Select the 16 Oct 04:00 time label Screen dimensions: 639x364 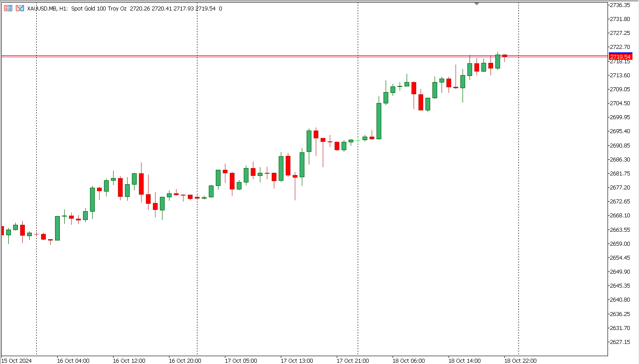pos(73,361)
